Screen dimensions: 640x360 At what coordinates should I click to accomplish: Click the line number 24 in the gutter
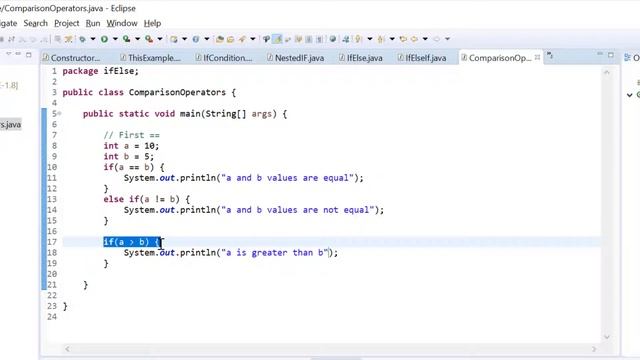coord(52,317)
